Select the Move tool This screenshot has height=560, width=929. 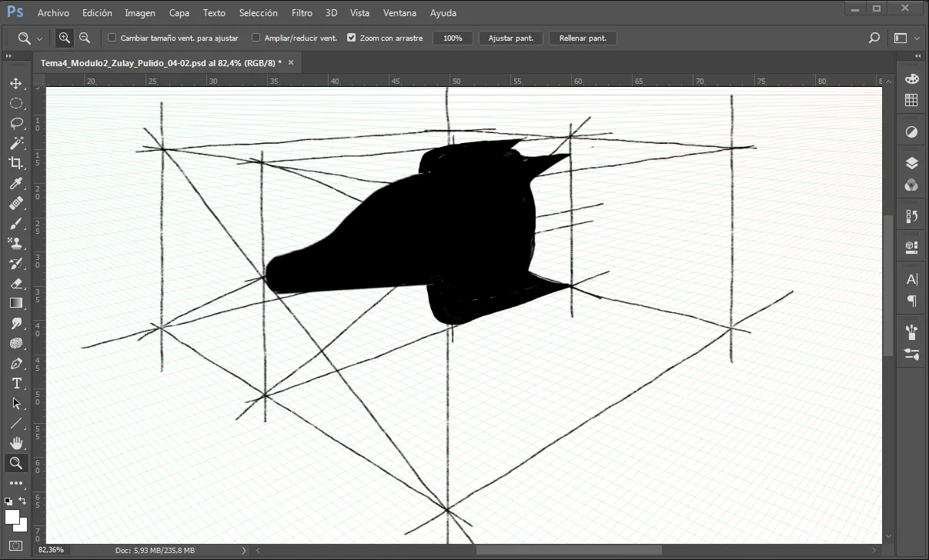(x=16, y=83)
